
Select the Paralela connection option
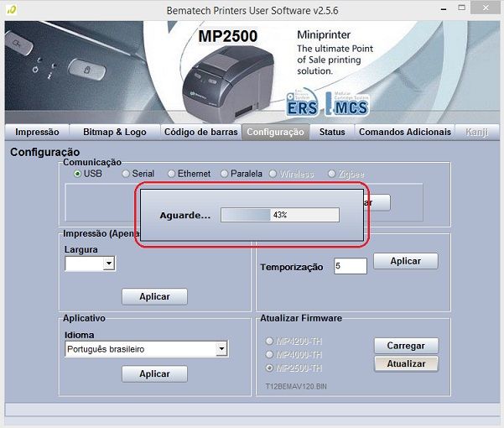tap(225, 174)
